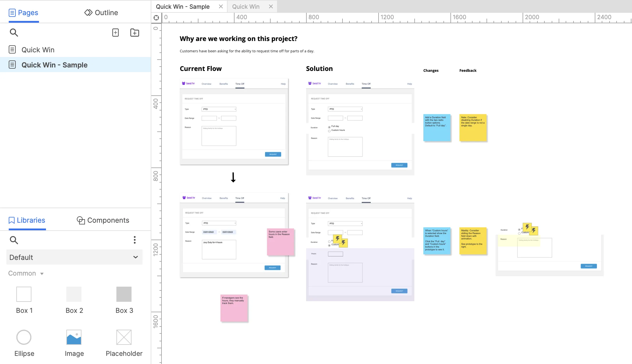Click the ruler origin crosshair icon
632x364 pixels.
[156, 18]
